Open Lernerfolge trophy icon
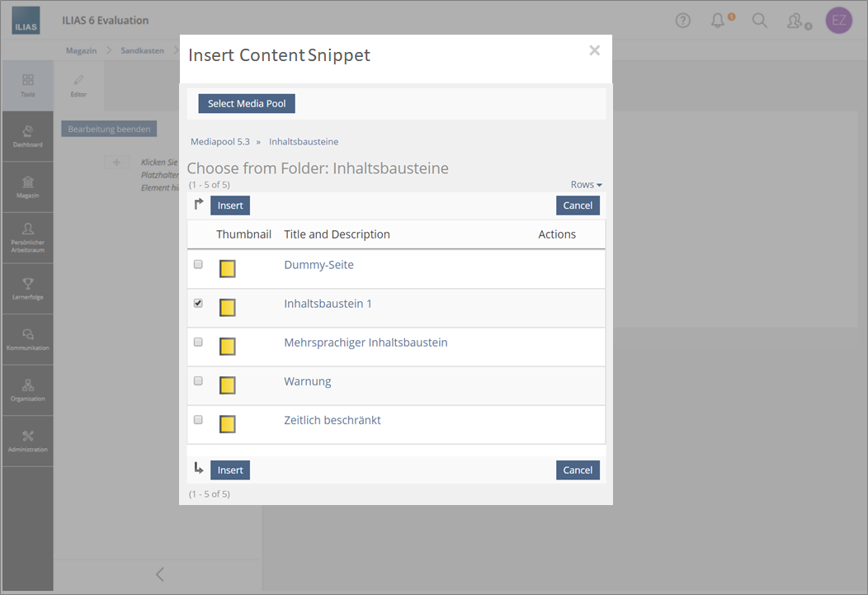Image resolution: width=868 pixels, height=595 pixels. (27, 289)
